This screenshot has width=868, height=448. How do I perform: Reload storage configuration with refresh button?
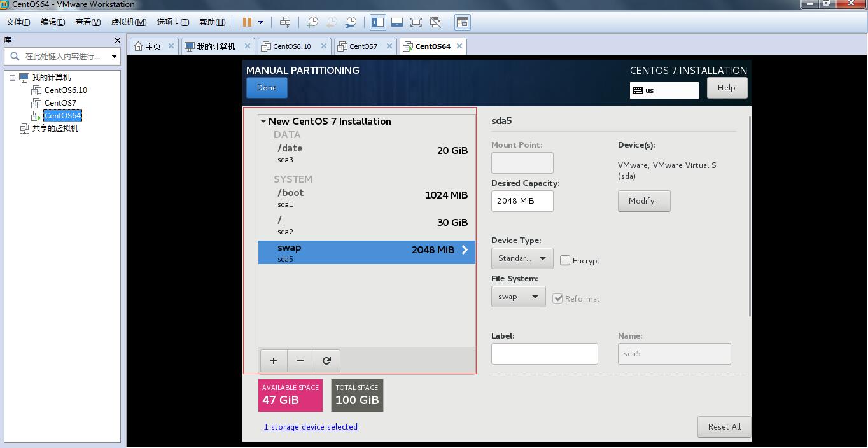point(327,361)
